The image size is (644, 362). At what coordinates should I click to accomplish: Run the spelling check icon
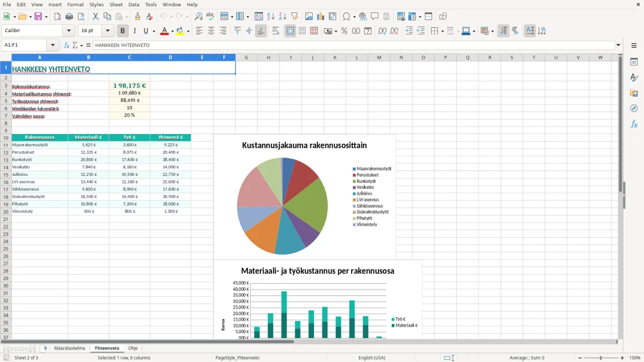coord(210,17)
